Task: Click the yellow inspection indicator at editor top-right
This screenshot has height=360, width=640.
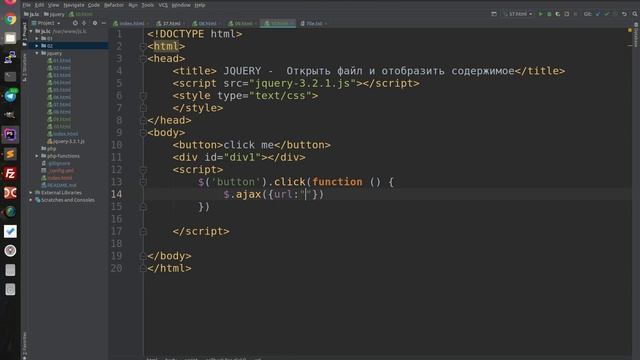Action: click(630, 31)
